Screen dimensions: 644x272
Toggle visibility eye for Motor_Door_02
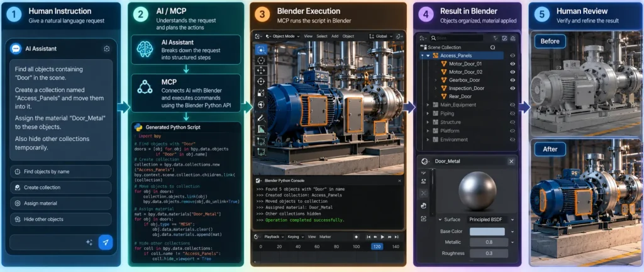pos(513,72)
